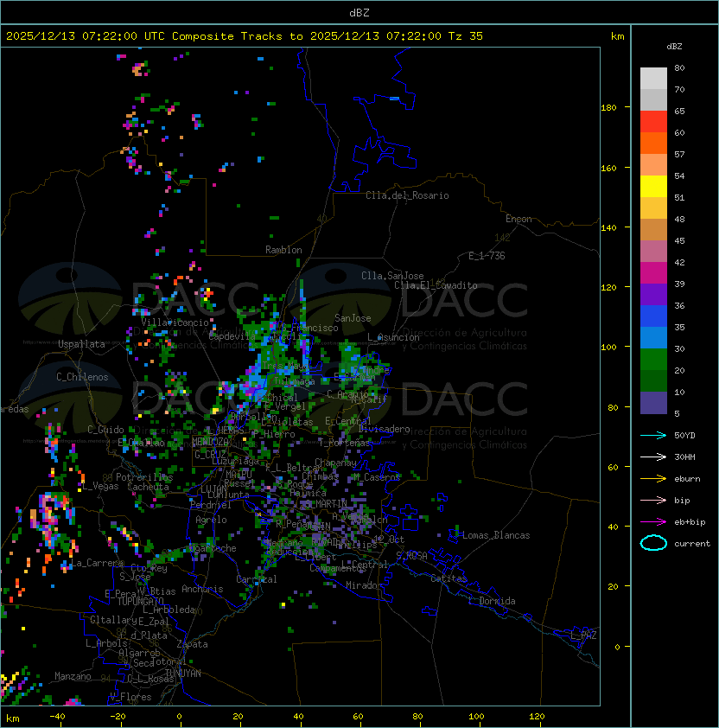Click the 'Cacheuta' map label
This screenshot has height=728, width=719.
point(148,487)
